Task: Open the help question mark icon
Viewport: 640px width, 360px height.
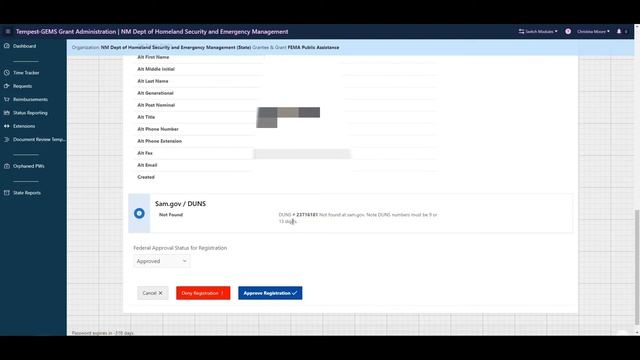Action: click(568, 31)
